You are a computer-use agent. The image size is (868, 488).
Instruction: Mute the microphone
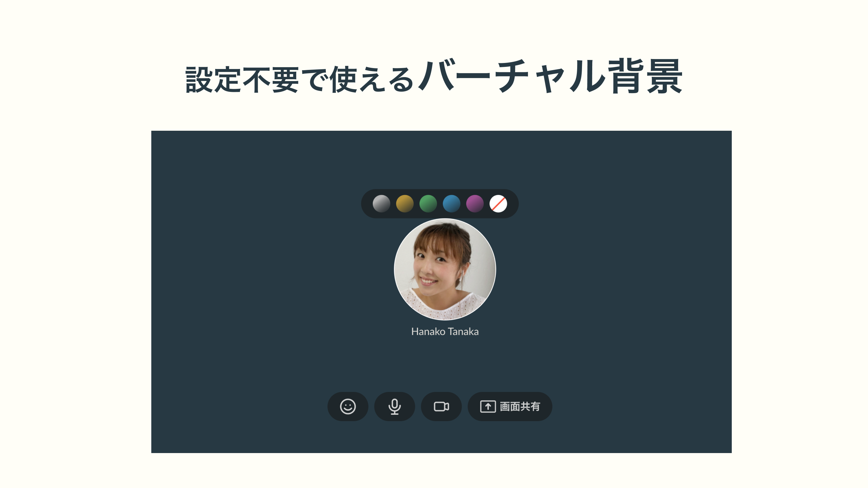point(395,406)
